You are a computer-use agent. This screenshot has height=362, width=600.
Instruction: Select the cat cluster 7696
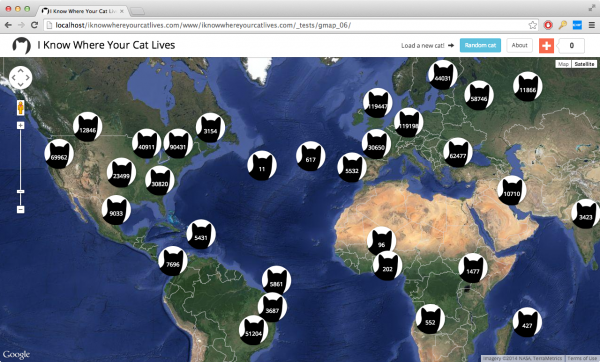173,261
